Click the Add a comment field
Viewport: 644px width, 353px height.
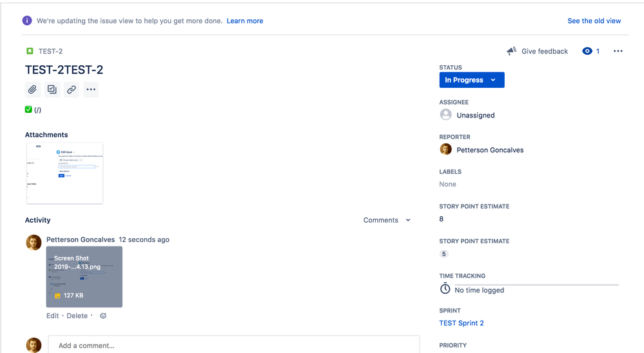pyautogui.click(x=234, y=345)
